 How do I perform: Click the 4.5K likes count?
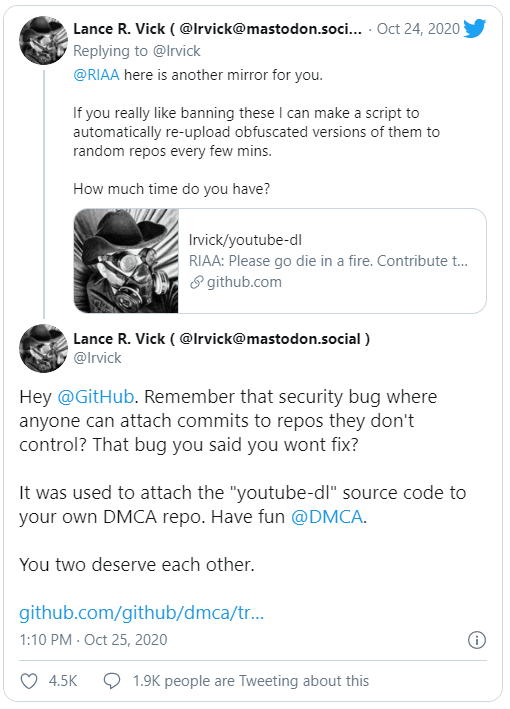click(x=63, y=681)
